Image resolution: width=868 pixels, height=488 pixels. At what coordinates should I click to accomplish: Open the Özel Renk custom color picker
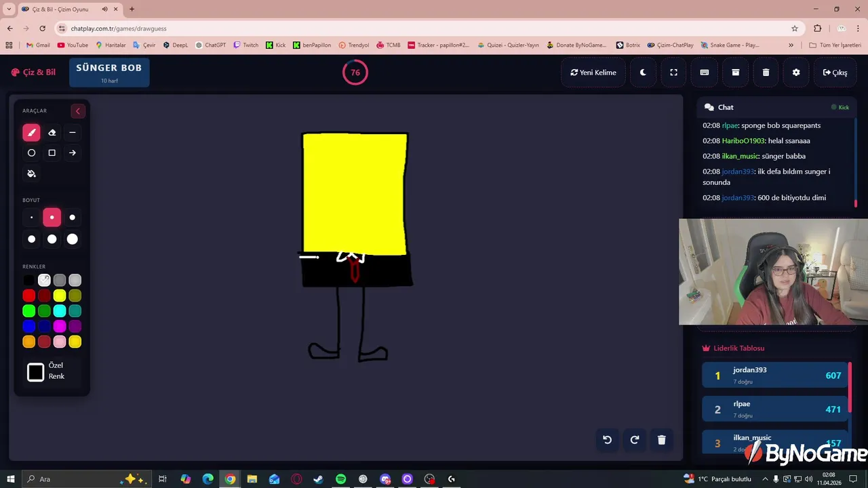(35, 371)
